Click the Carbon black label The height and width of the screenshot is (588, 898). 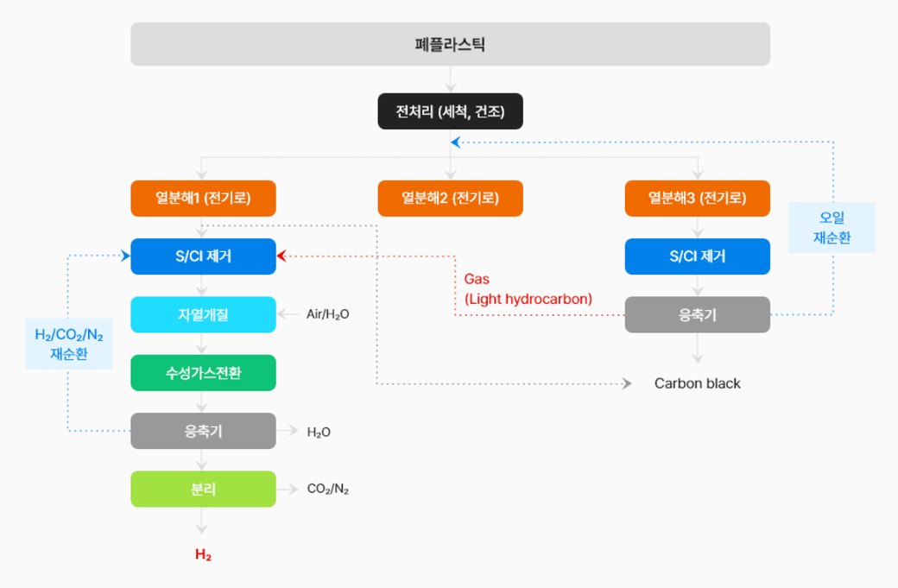(697, 383)
